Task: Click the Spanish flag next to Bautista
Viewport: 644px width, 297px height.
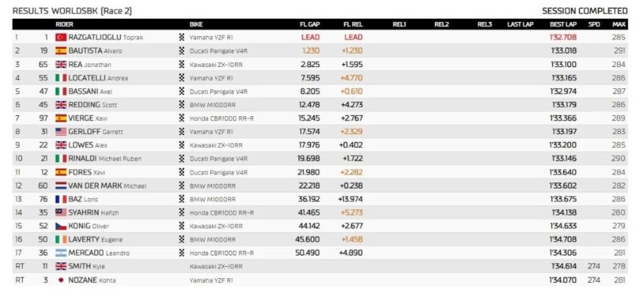Action: pos(61,51)
